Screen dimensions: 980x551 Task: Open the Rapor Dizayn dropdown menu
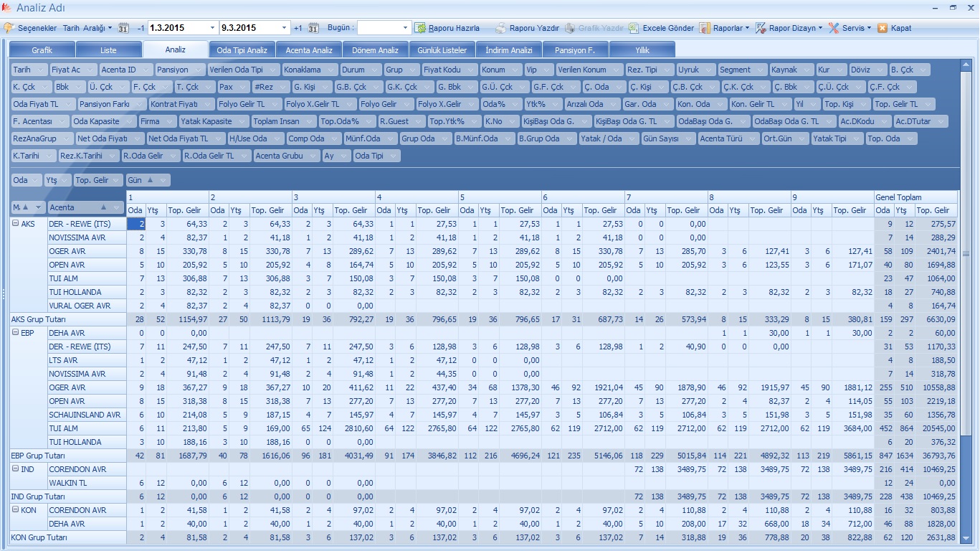click(789, 28)
